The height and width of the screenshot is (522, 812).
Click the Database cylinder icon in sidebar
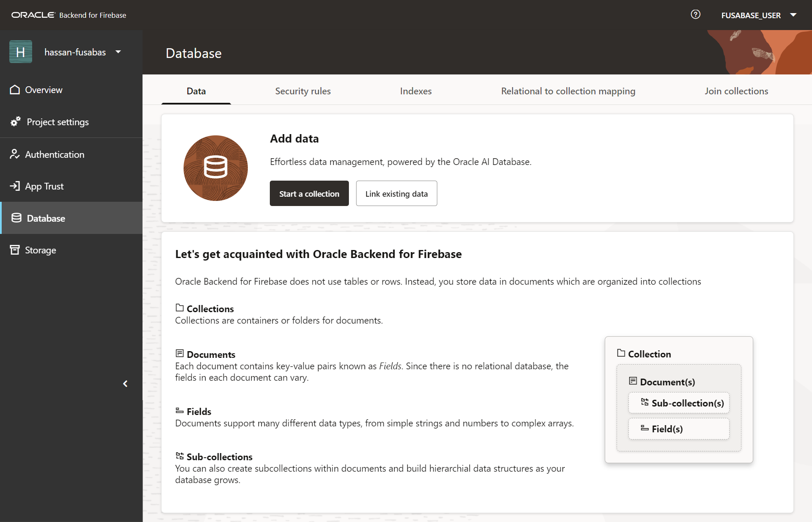[x=16, y=218]
